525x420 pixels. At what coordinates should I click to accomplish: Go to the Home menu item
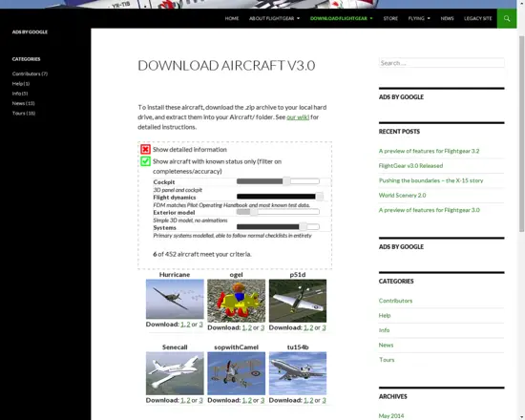click(x=232, y=18)
